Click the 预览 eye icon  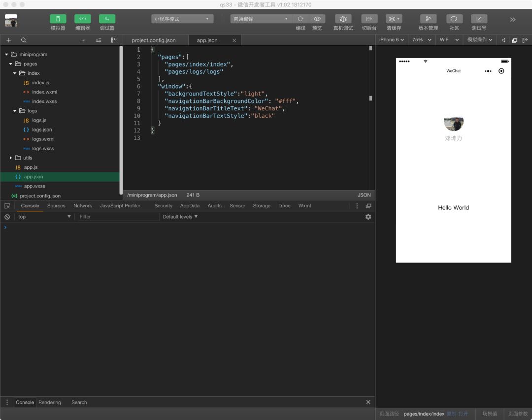tap(317, 19)
